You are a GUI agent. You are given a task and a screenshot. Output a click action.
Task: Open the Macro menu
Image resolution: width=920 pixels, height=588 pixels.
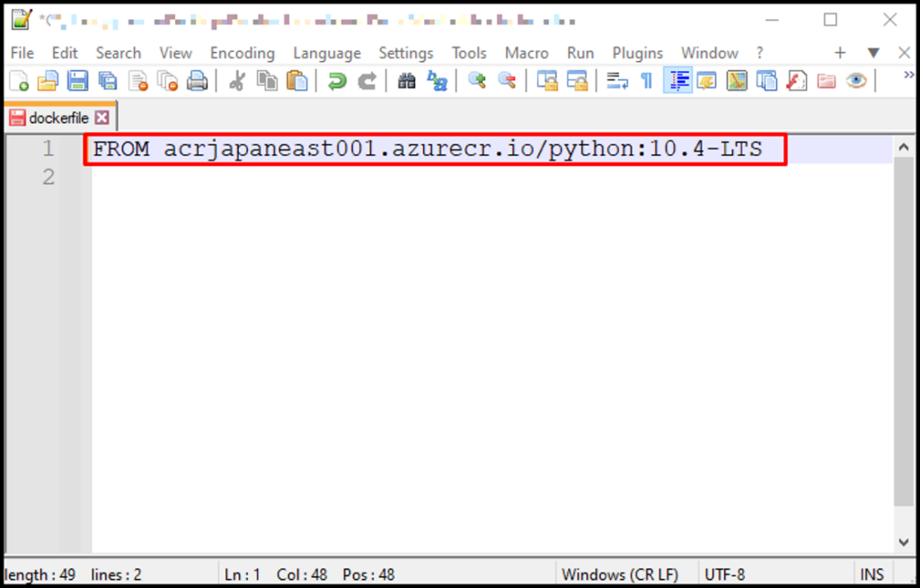[x=526, y=53]
